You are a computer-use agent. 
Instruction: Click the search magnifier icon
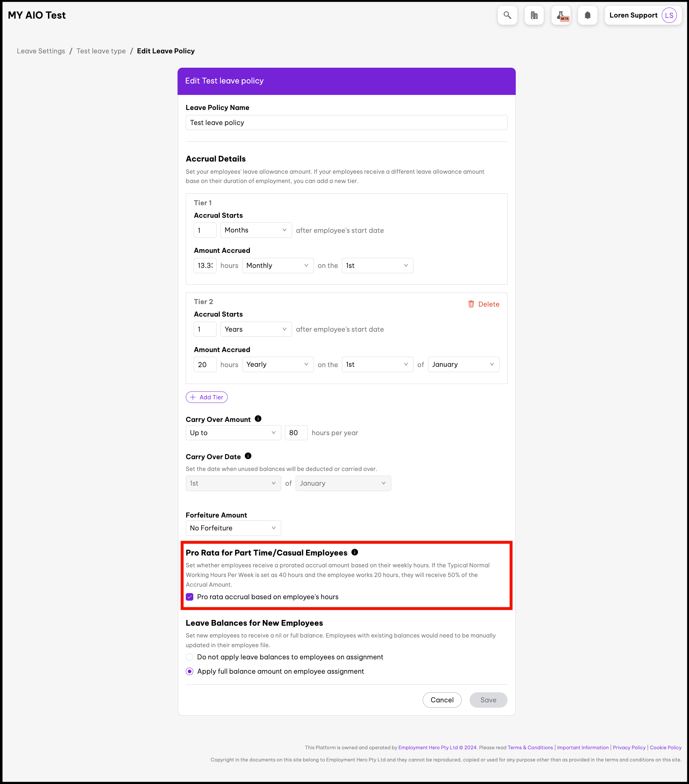point(507,15)
